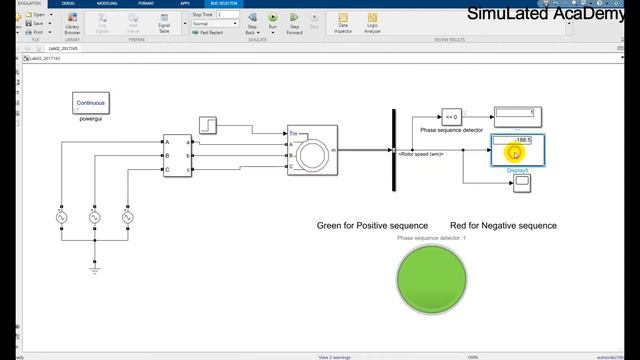Select the asynchronous machine block
The image size is (640, 360).
[x=312, y=150]
